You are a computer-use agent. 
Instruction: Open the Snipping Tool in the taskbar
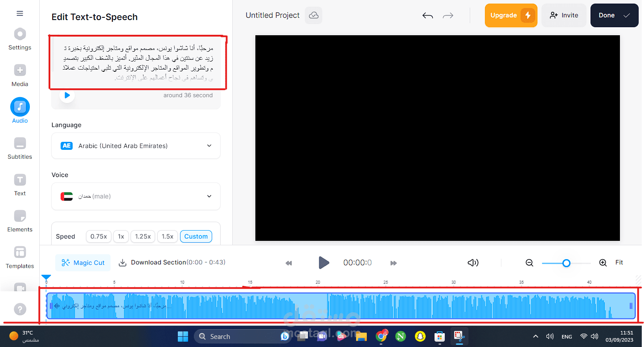(x=459, y=336)
